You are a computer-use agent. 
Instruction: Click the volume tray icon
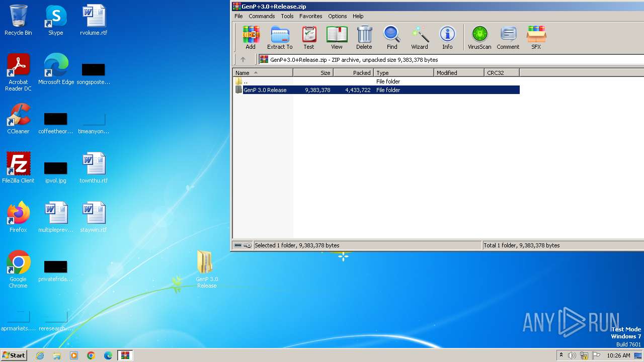point(572,355)
